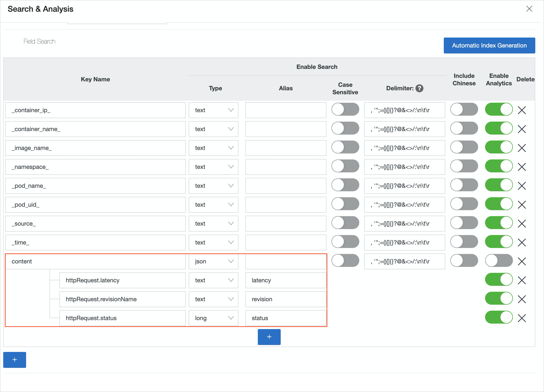Delete the _pod_name_ field row

[522, 186]
